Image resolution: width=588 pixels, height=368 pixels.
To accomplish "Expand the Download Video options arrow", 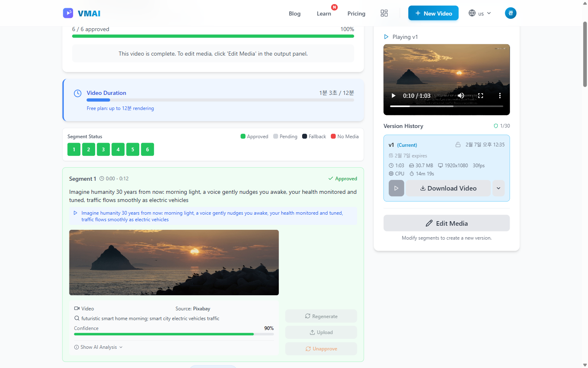I will click(498, 188).
